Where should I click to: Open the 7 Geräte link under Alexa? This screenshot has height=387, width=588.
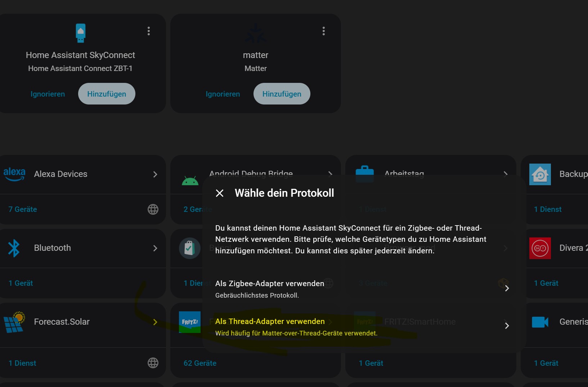pos(23,209)
